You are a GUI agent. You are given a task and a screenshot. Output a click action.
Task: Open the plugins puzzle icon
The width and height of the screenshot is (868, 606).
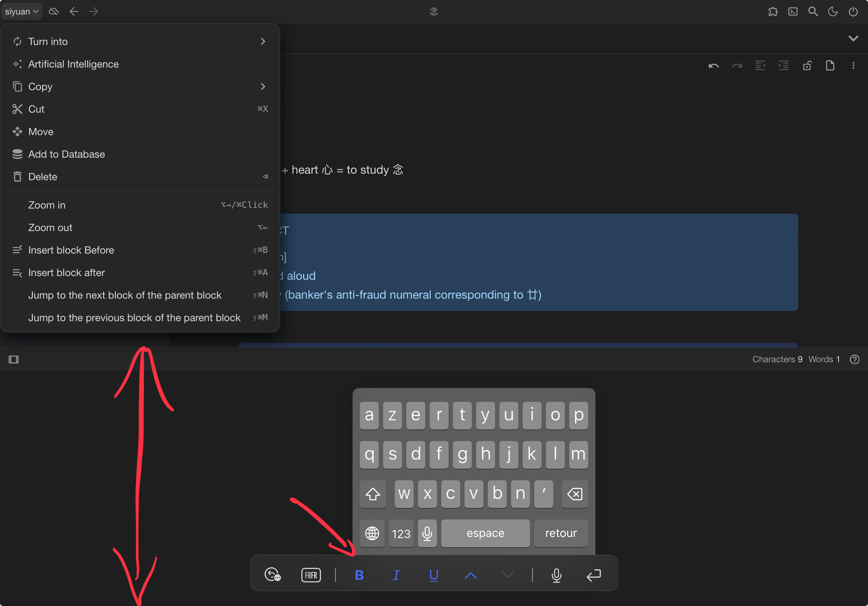pos(773,11)
